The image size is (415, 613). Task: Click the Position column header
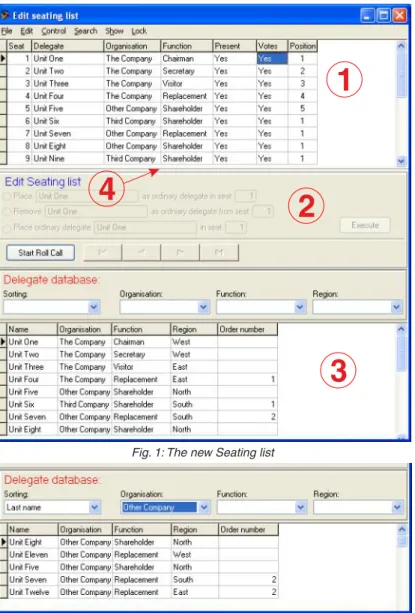pyautogui.click(x=302, y=46)
